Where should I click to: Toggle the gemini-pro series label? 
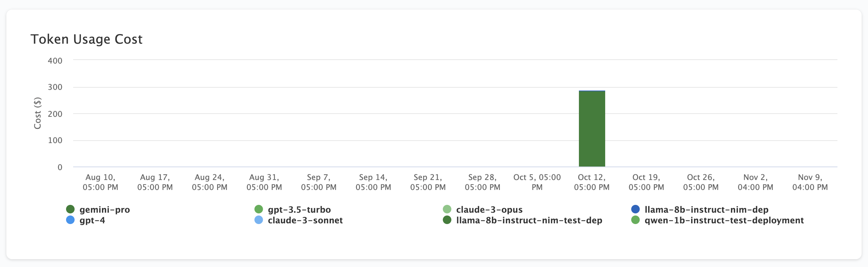pos(104,210)
